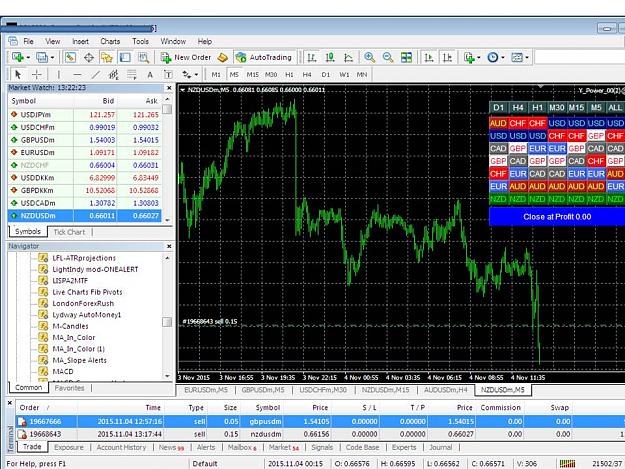Image resolution: width=625 pixels, height=469 pixels.
Task: Switch chart to Candlesticks icon
Action: (330, 57)
